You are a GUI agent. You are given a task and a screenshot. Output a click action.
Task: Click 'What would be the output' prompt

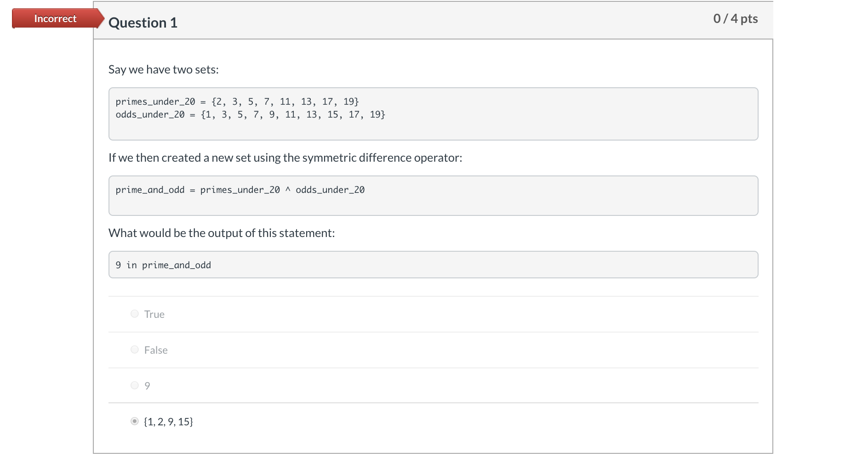click(222, 233)
